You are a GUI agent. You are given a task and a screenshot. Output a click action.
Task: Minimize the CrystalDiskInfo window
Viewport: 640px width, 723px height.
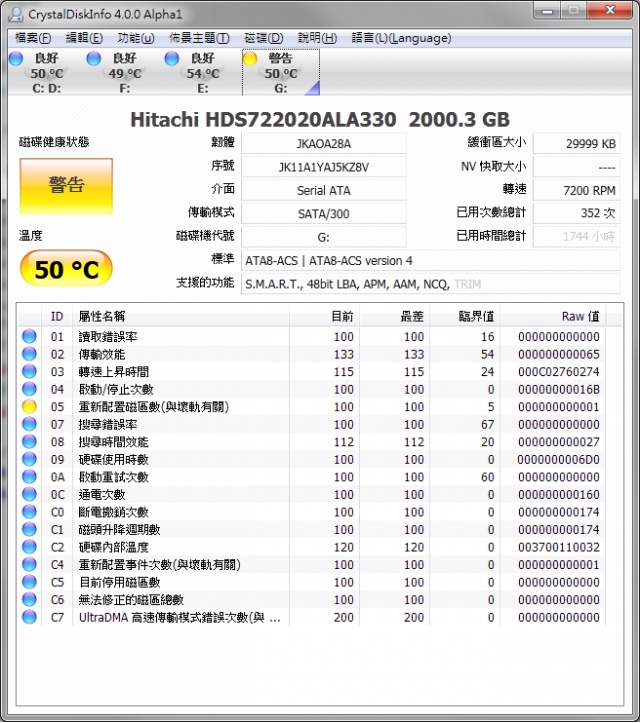pyautogui.click(x=547, y=10)
